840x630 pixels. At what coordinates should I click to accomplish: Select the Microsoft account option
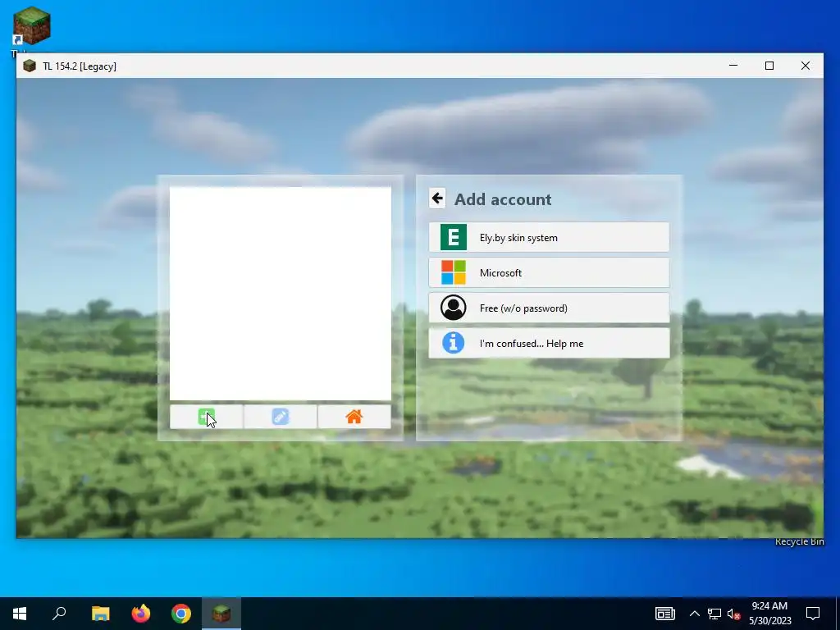[x=549, y=272]
